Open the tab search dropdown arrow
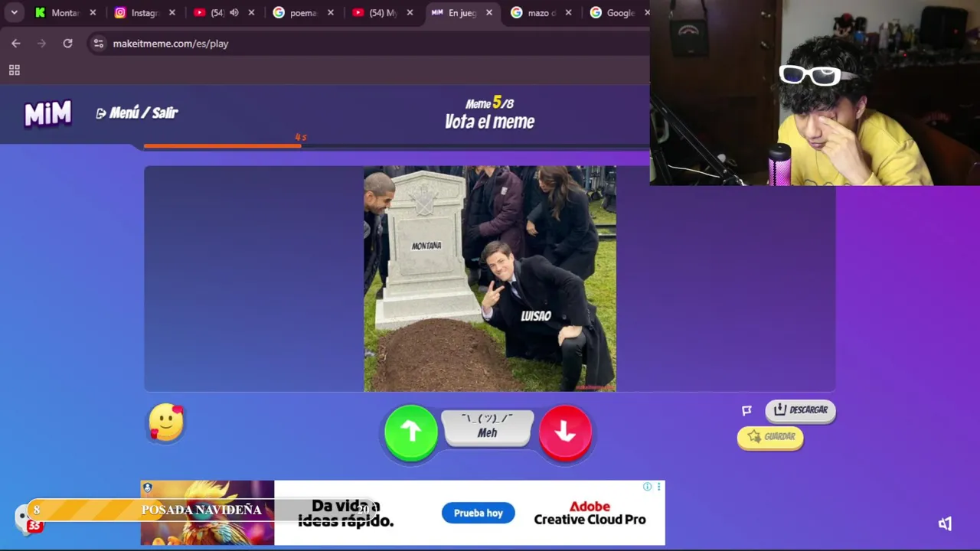Screen dimensions: 980x551 tap(14, 12)
